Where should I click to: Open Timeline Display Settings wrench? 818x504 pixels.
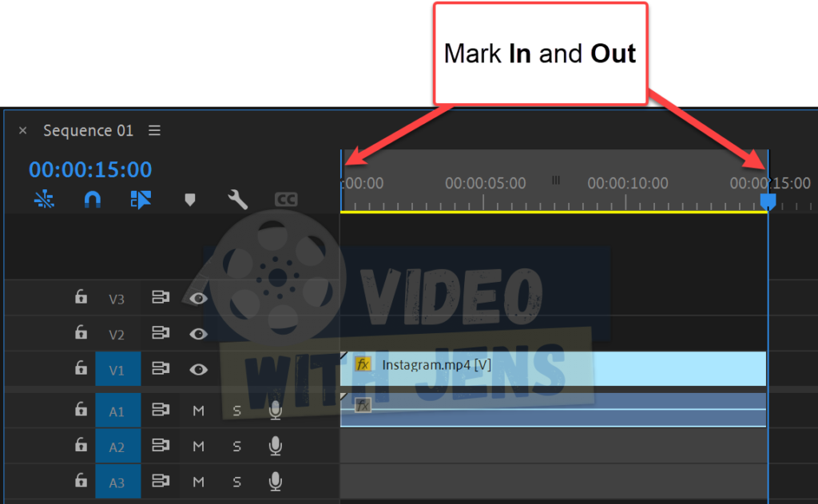click(x=237, y=200)
